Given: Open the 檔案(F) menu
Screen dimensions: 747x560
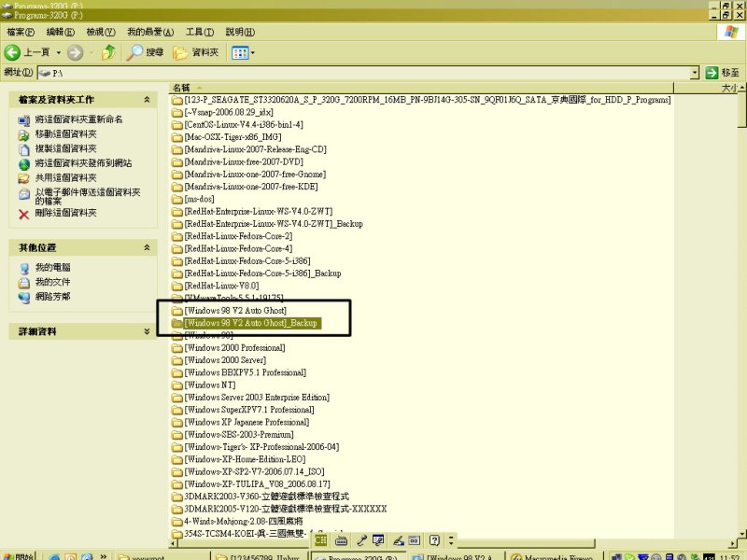Looking at the screenshot, I should [x=21, y=32].
